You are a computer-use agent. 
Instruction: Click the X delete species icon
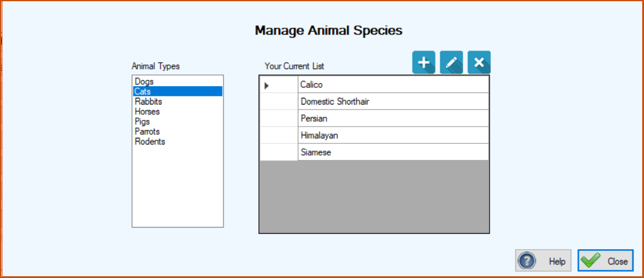(479, 62)
